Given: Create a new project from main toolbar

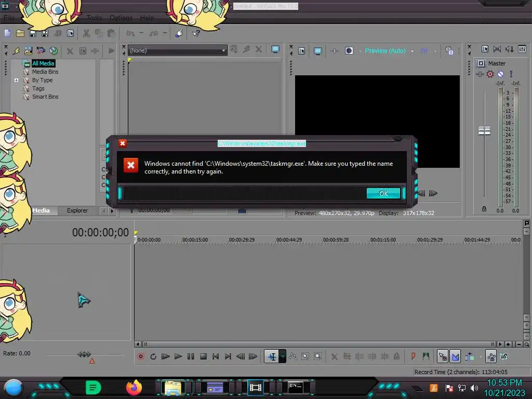Looking at the screenshot, I should pyautogui.click(x=8, y=33).
